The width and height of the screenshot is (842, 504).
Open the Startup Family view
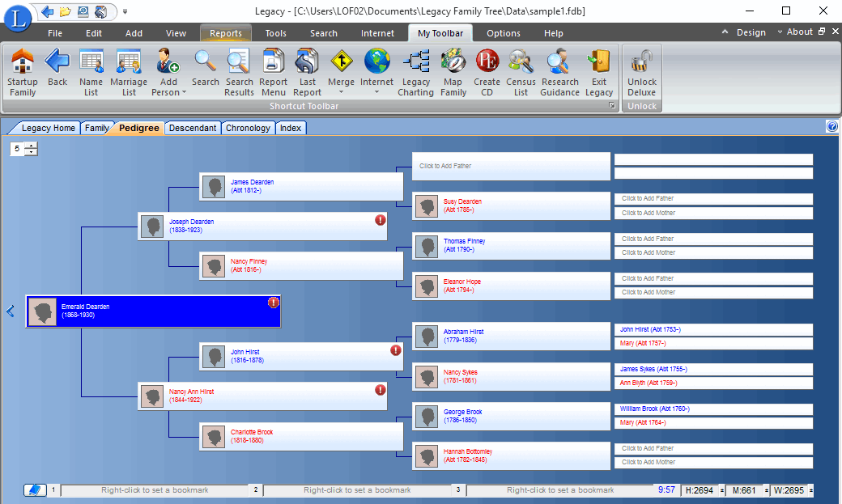[23, 73]
